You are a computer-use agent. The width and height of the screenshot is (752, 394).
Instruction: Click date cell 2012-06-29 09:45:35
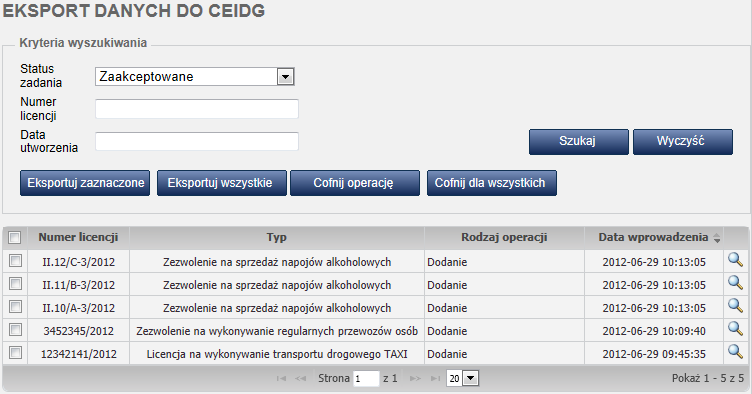click(x=654, y=354)
